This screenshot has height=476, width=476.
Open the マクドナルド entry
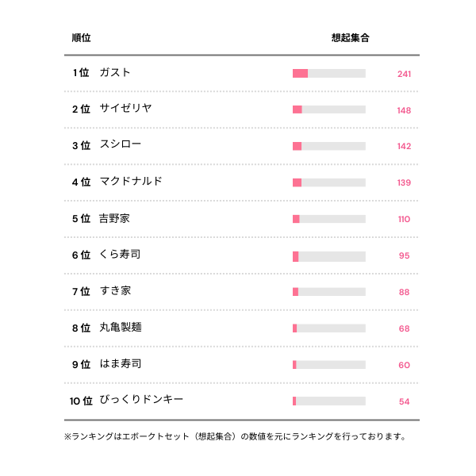coord(131,182)
